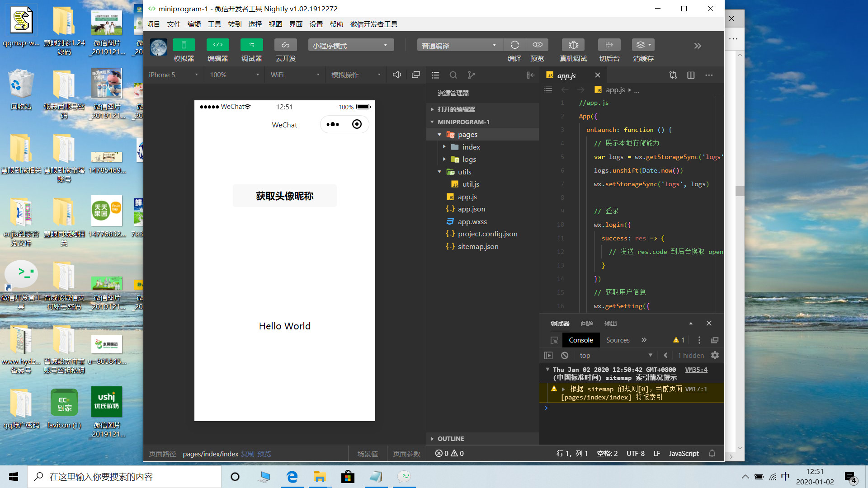Switch to the Sources tab

point(618,340)
